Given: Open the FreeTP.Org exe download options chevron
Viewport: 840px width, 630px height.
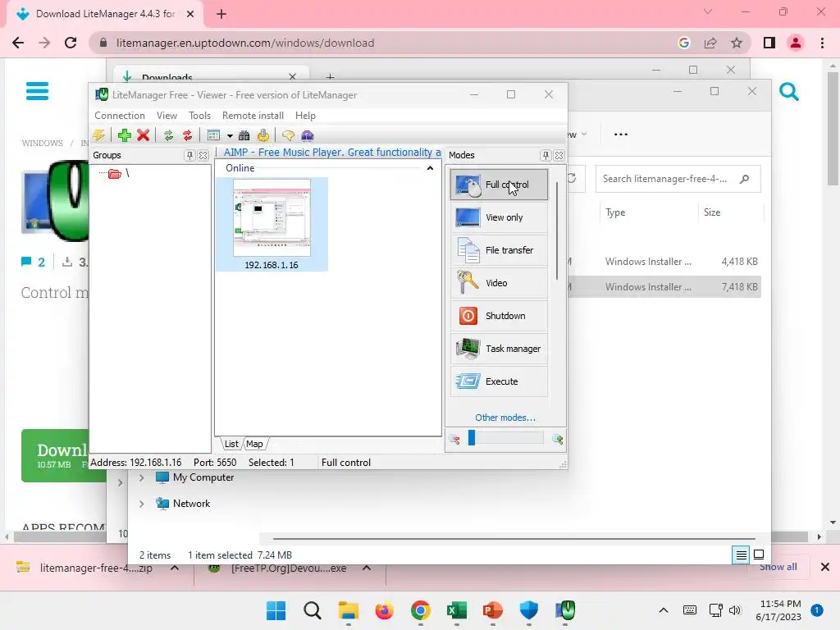Looking at the screenshot, I should [x=367, y=568].
